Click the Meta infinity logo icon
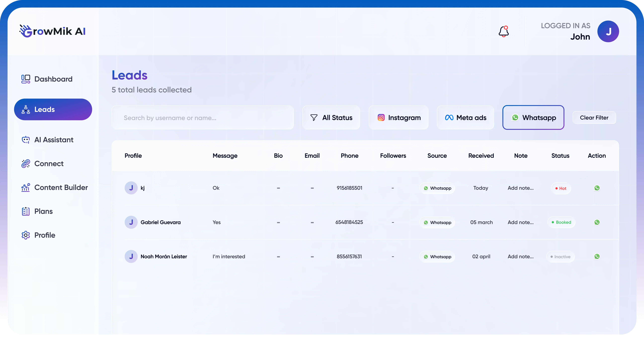This screenshot has width=644, height=342. pos(449,118)
